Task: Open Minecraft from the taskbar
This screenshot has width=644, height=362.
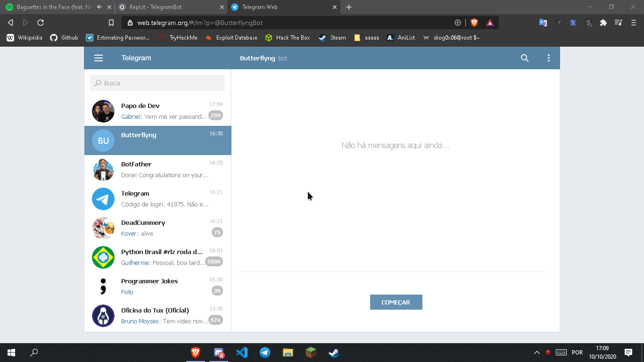Action: pyautogui.click(x=311, y=353)
